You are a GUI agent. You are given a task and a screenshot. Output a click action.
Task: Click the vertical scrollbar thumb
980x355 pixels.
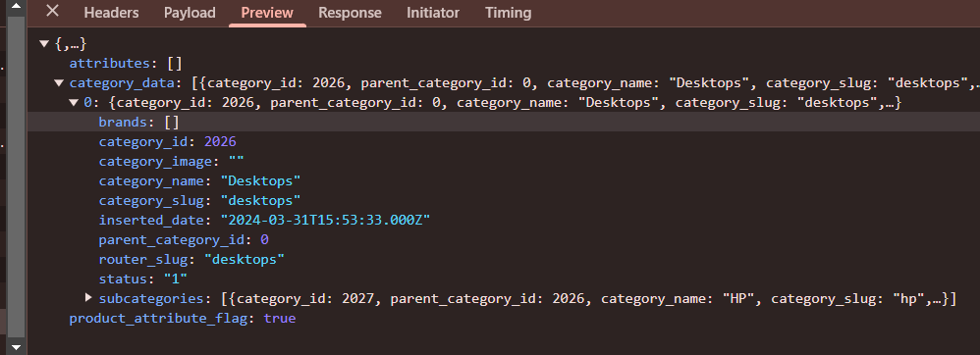pyautogui.click(x=17, y=177)
